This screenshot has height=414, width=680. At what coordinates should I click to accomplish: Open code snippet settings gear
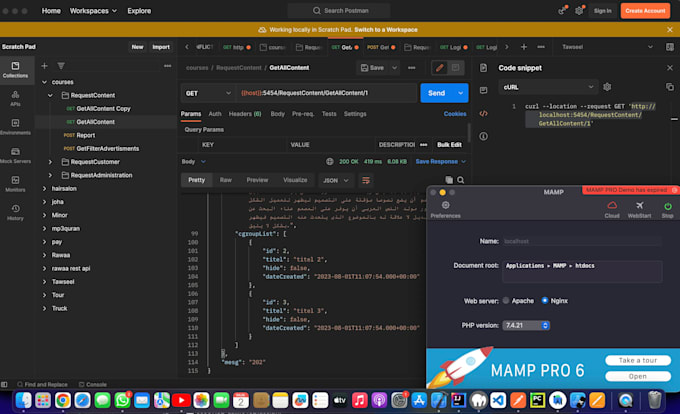607,87
